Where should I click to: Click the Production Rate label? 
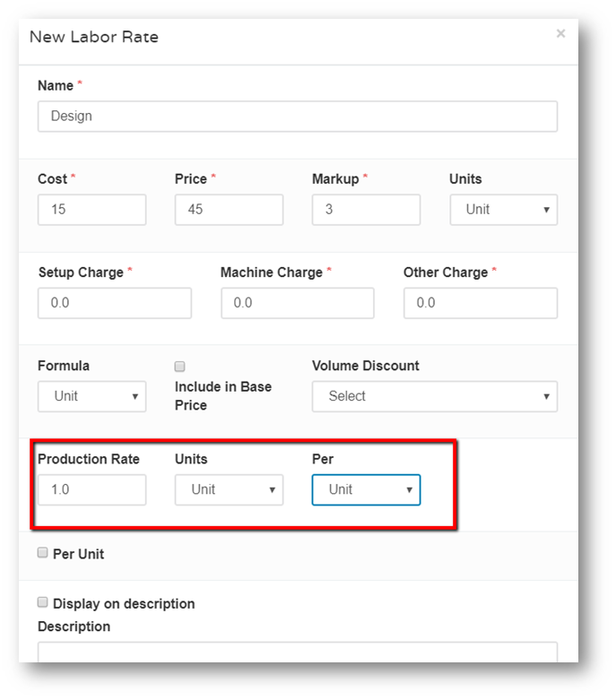point(89,459)
